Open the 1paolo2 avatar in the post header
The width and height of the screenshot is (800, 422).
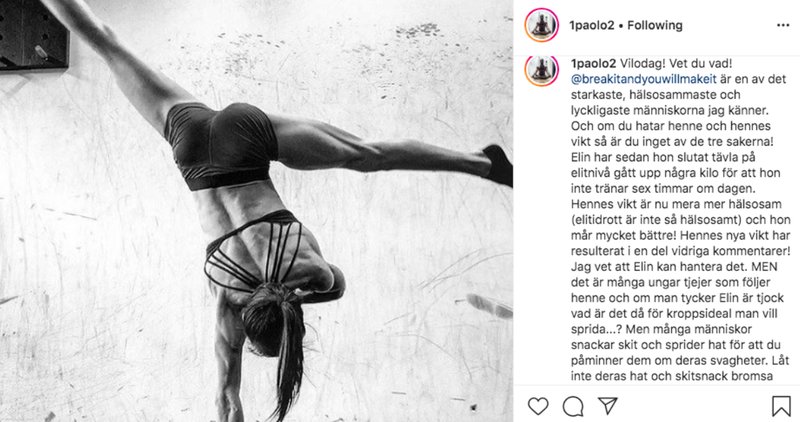tap(541, 25)
